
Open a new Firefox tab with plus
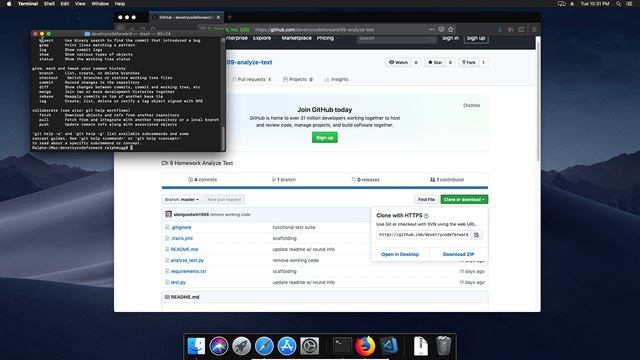(229, 17)
